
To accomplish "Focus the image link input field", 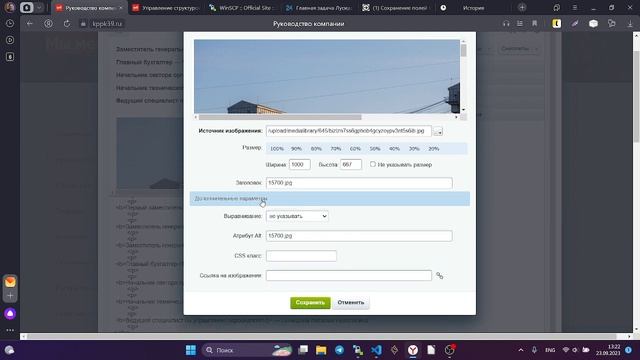I will coord(349,276).
